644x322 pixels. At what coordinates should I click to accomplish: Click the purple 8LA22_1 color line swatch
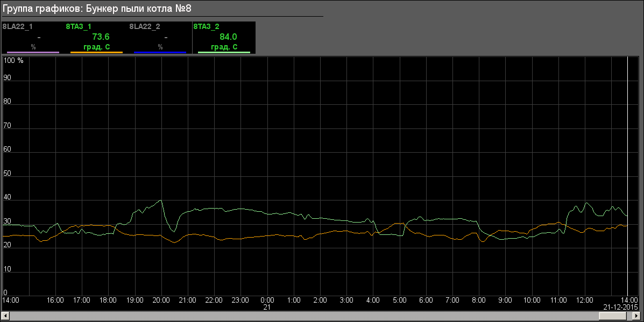33,53
